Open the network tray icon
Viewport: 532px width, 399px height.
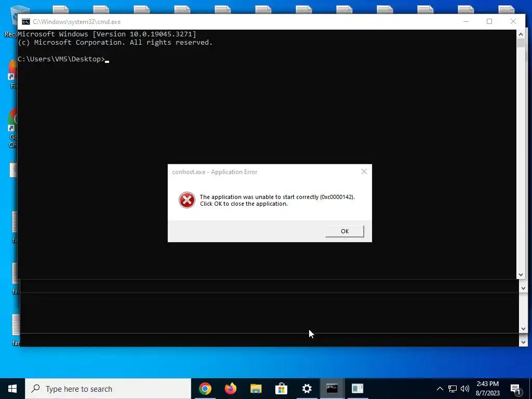[453, 389]
